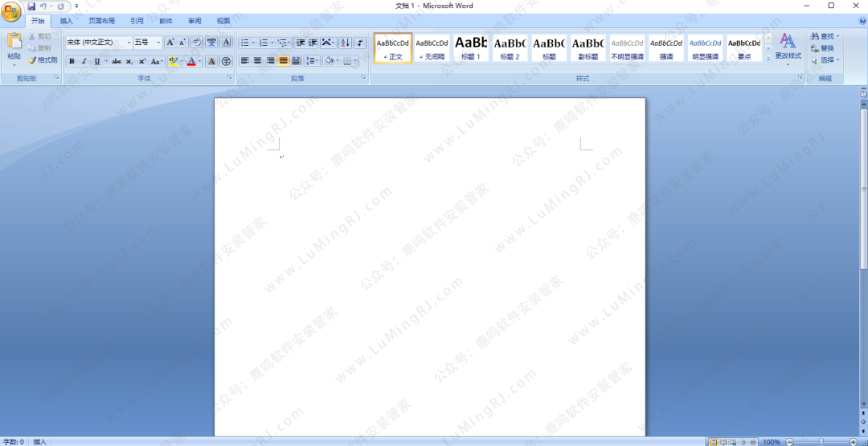Expand the styles gallery More arrow

[x=768, y=58]
